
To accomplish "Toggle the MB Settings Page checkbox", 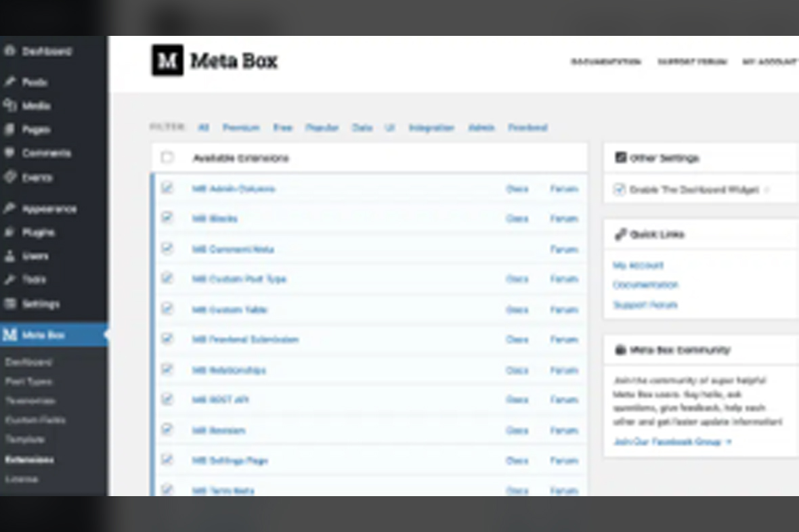I will coord(167,460).
